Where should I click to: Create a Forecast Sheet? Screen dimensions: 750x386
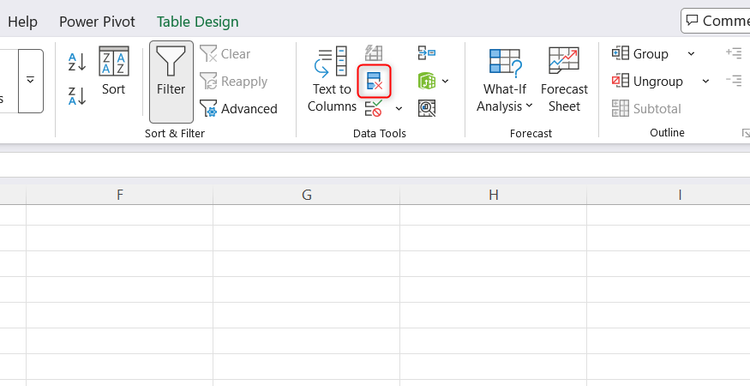point(564,79)
